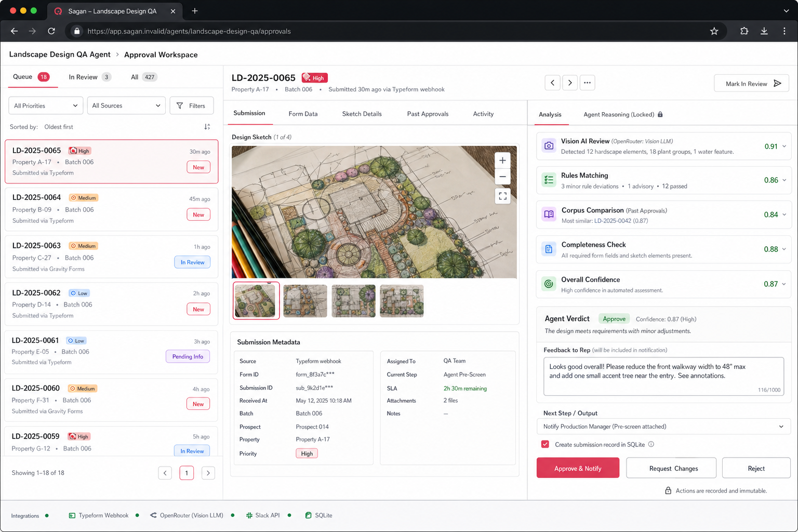Click the Typeform Webhook integration icon
Image resolution: width=798 pixels, height=532 pixels.
pos(72,515)
